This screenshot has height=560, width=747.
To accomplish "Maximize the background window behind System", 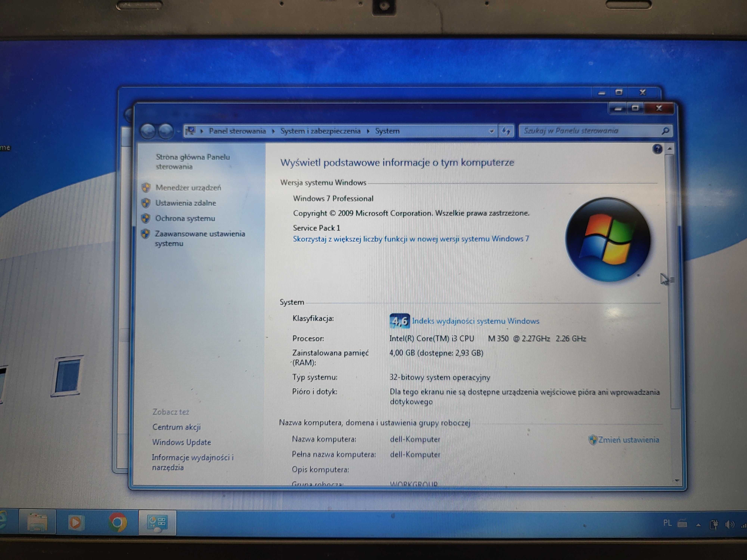I will [619, 92].
